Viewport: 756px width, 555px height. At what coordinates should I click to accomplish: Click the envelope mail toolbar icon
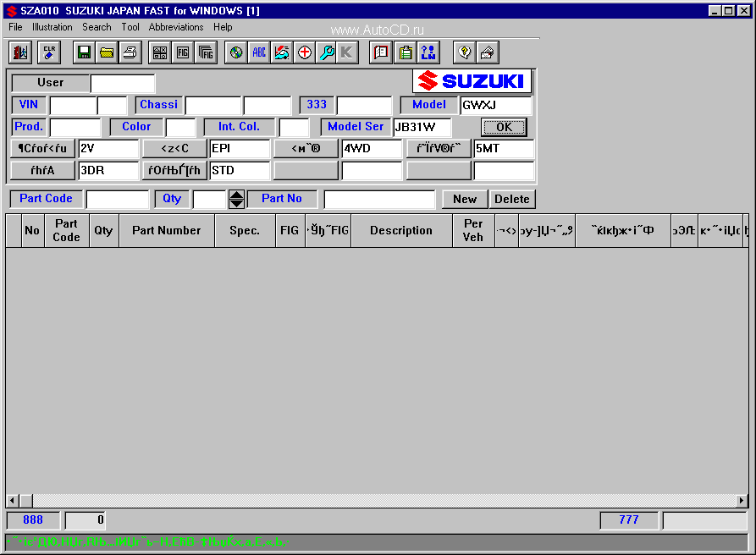[488, 52]
